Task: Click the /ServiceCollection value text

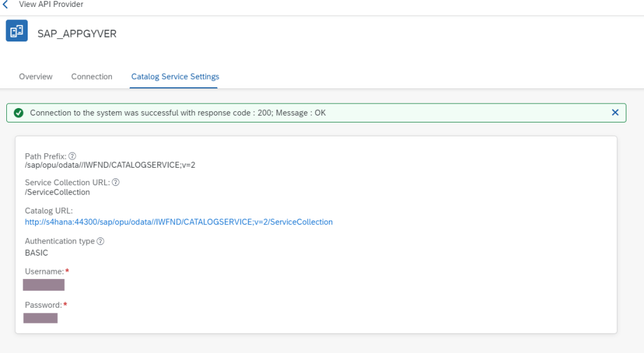Action: [x=57, y=192]
